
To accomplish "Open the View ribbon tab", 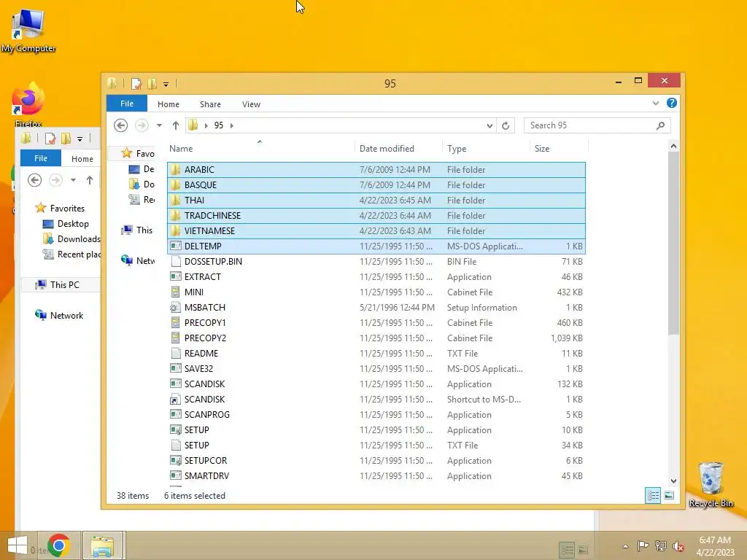I will pyautogui.click(x=251, y=104).
